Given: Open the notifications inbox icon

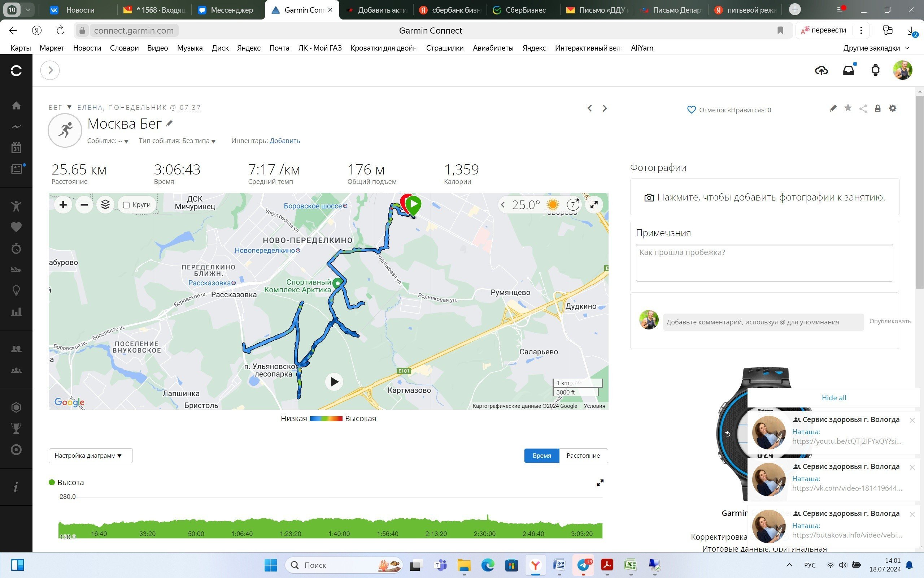Looking at the screenshot, I should tap(849, 70).
